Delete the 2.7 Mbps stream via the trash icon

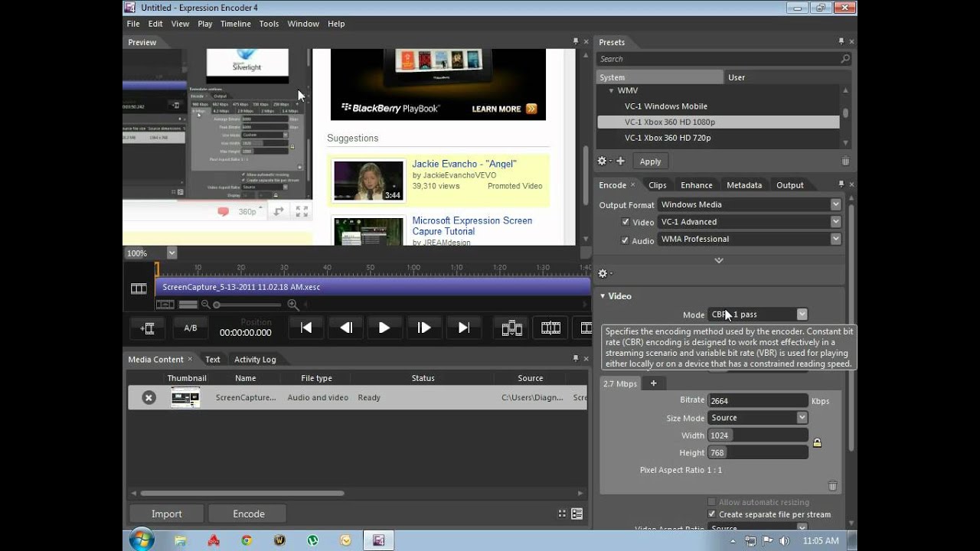(x=833, y=486)
